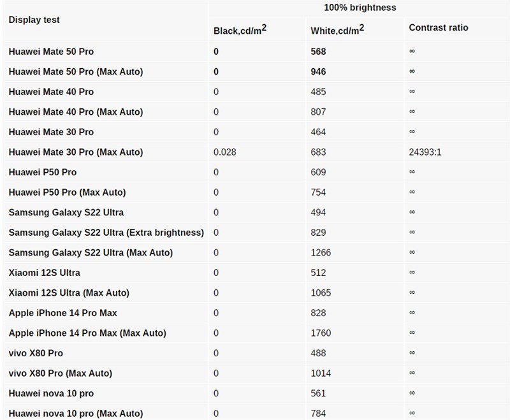Select Samsung Galaxy S22 Ultra (Extra brightness) label
510x420 pixels.
(x=106, y=233)
